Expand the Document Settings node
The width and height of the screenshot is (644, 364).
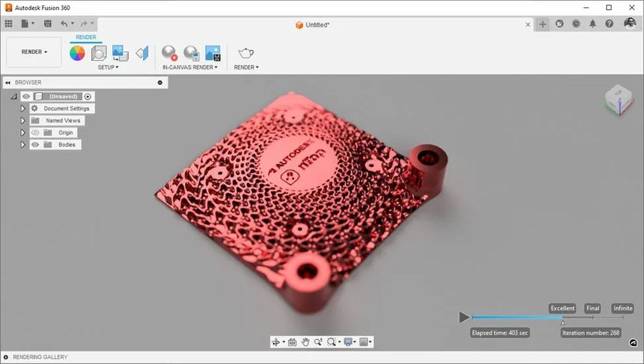point(23,109)
